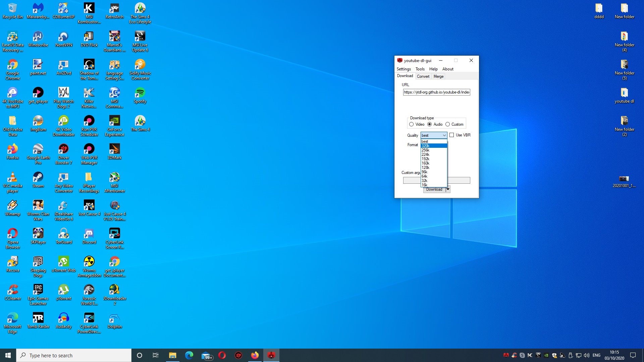
Task: Open the RetroArch desktop icon
Action: pos(115,11)
